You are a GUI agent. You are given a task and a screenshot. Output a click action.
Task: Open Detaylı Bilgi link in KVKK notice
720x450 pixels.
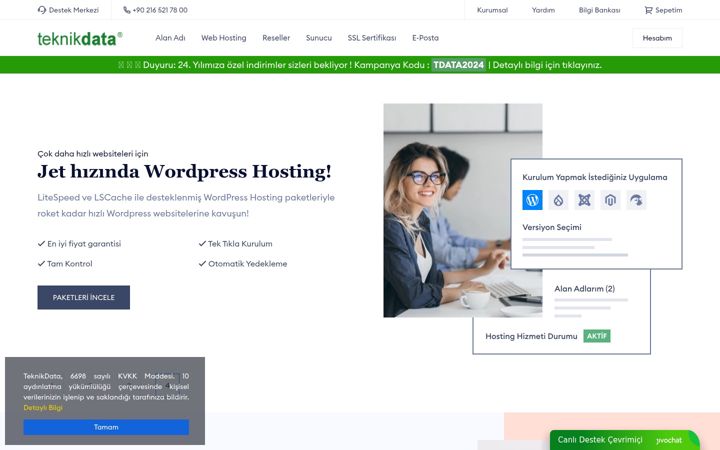click(43, 407)
